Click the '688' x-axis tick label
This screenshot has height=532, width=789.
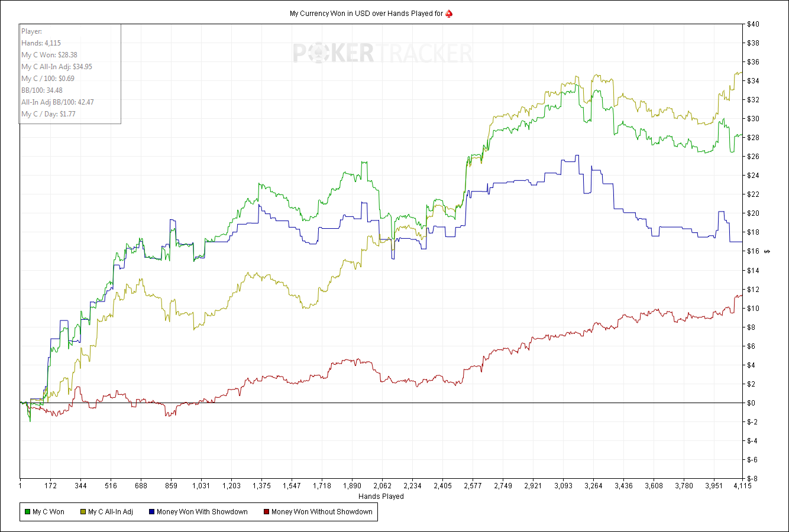pyautogui.click(x=141, y=486)
